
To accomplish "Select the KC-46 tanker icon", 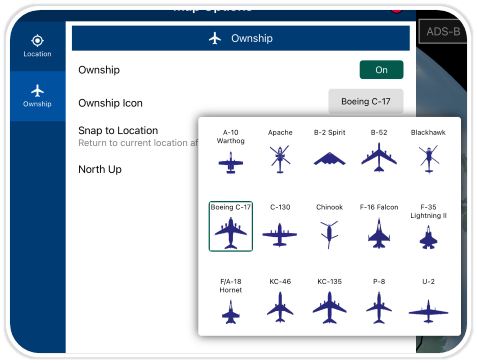I will (280, 307).
